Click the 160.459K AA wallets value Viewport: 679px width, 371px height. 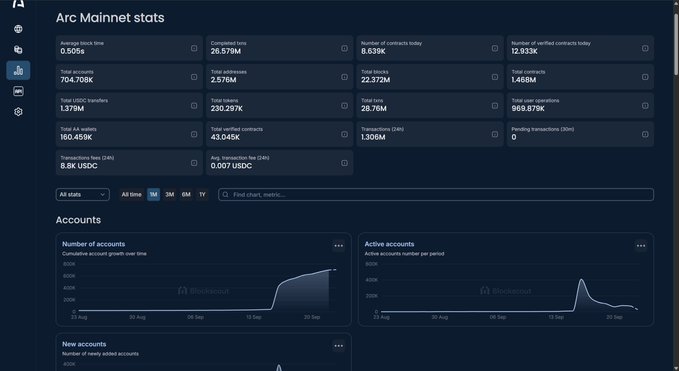coord(76,137)
